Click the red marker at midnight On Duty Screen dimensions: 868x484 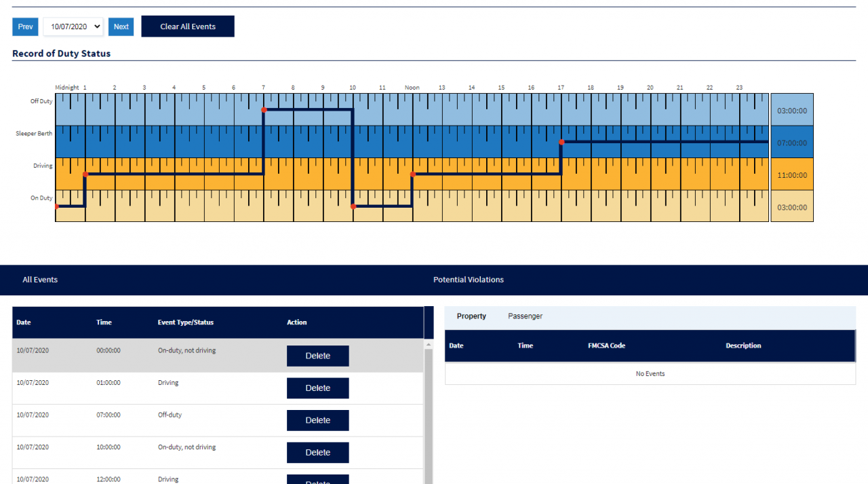pos(56,206)
